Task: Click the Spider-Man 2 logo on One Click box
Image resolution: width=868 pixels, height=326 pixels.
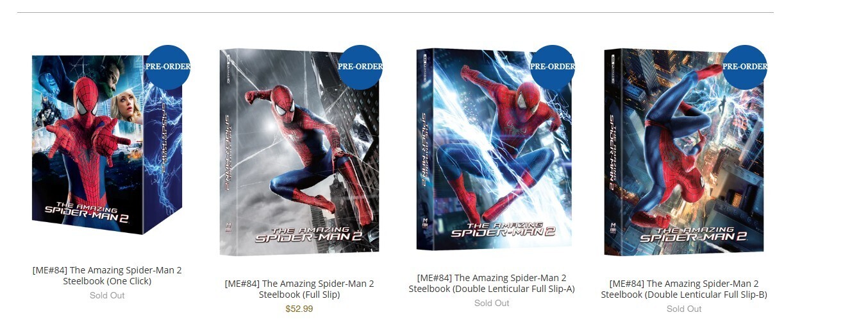Action: point(87,212)
